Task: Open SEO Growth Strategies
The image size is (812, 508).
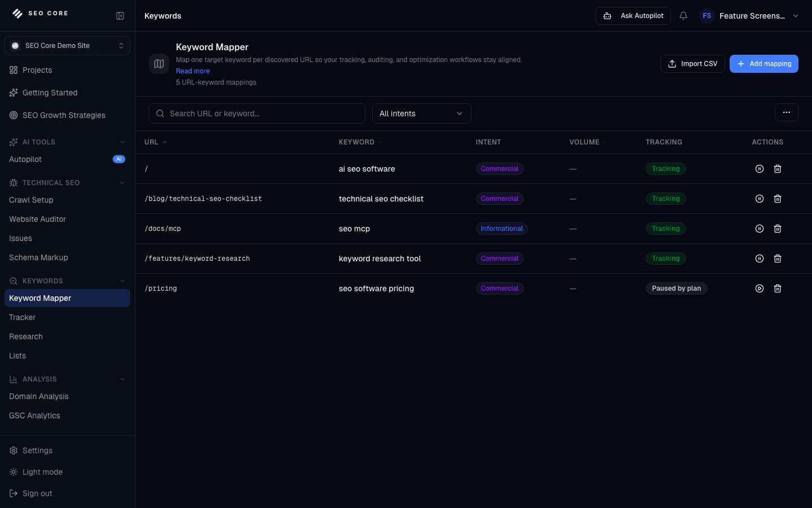Action: 67,115
